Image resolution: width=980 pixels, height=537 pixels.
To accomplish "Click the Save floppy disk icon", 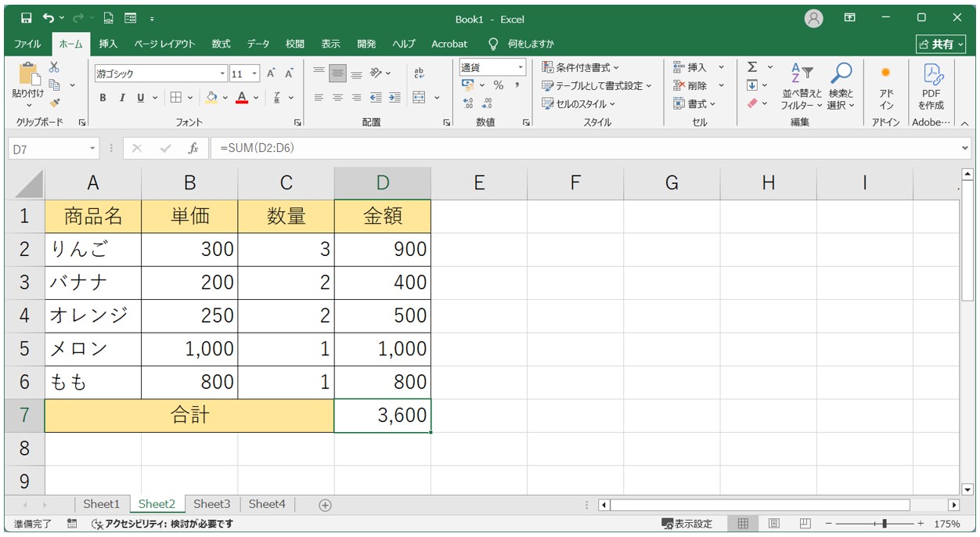I will (27, 18).
